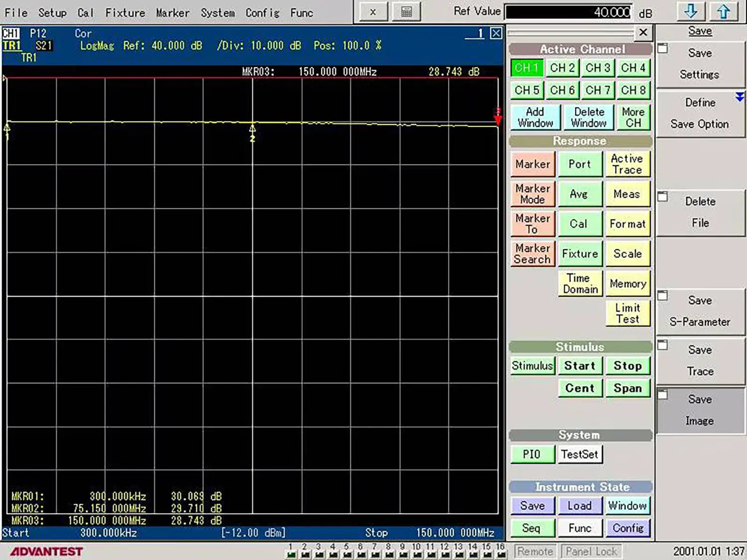
Task: Click the window 1 maximize box icon
Action: [496, 33]
